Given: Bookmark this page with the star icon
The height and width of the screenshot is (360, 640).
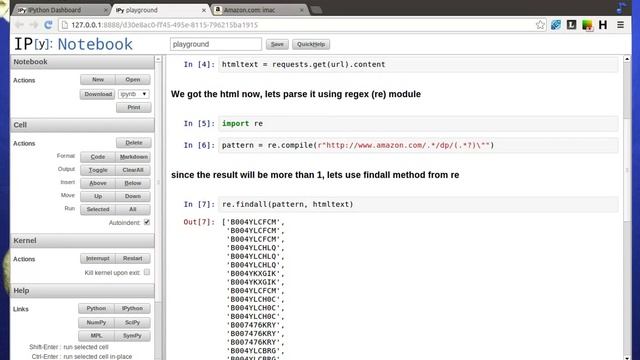Looking at the screenshot, I should point(540,25).
